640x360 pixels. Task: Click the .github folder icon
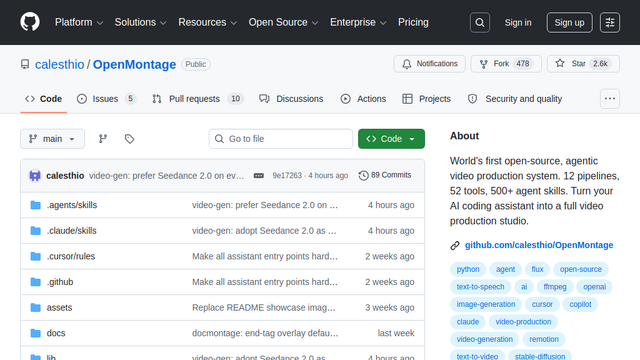(x=36, y=282)
